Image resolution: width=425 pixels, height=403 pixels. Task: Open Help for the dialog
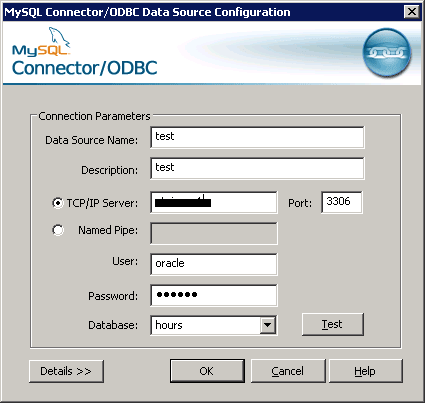coord(366,371)
